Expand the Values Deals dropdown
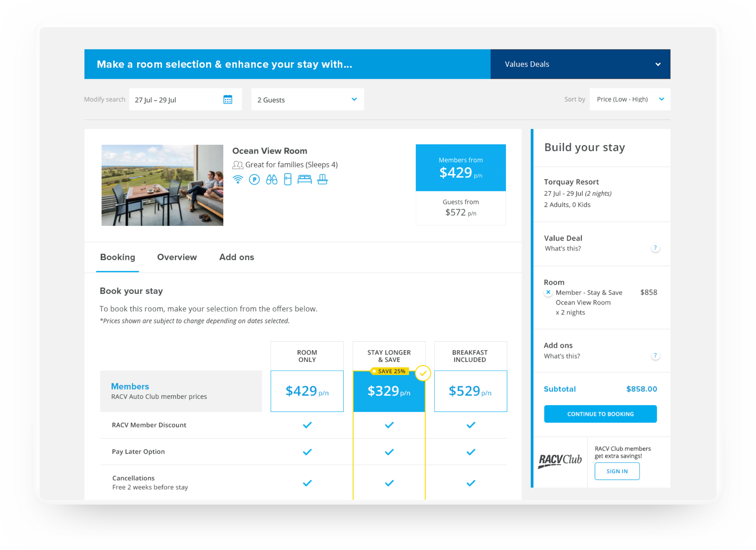 click(580, 64)
